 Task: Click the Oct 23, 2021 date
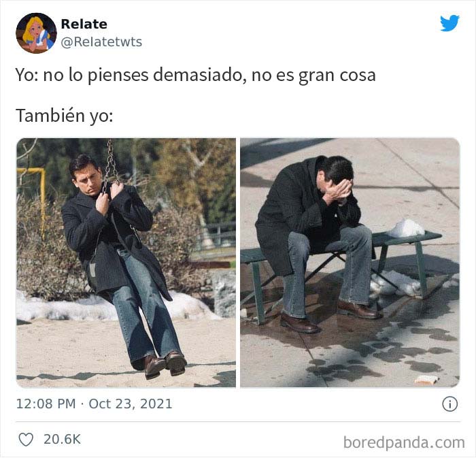[131, 404]
